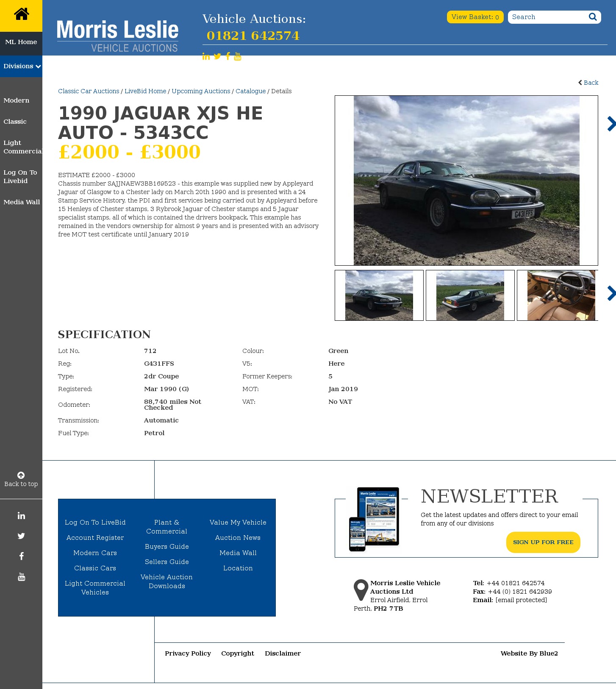The image size is (616, 689).
Task: Click the lot number 712
Action: [x=150, y=351]
